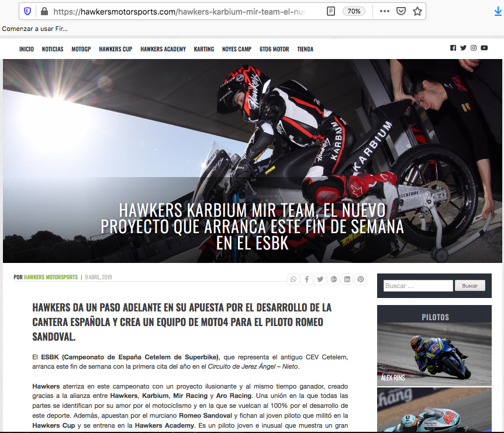Click the '9 ABRIL, 2019' date text

click(98, 277)
